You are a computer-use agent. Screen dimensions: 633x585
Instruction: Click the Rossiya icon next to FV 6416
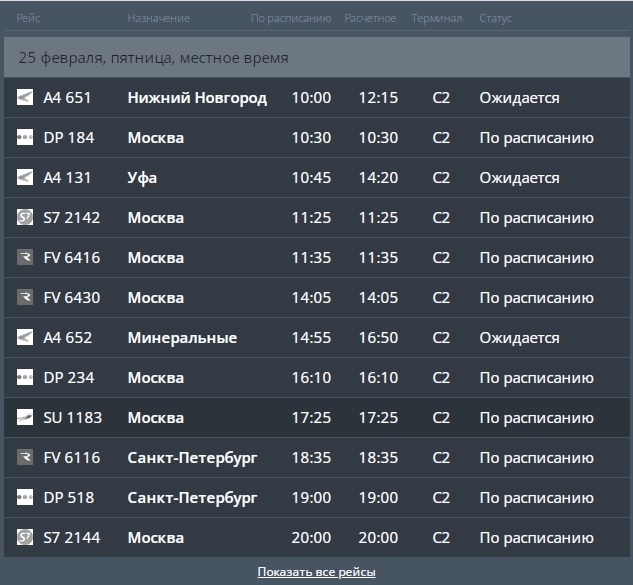(x=25, y=258)
